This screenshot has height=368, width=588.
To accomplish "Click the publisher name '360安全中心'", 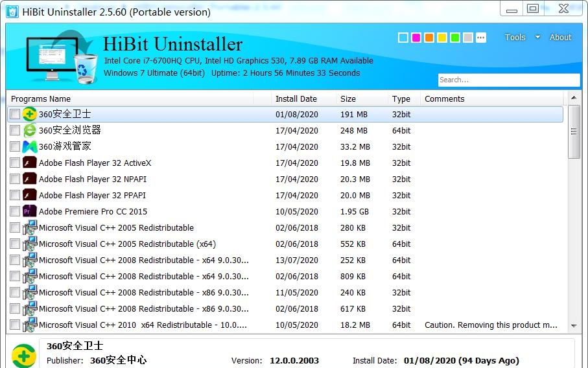I will [x=118, y=360].
